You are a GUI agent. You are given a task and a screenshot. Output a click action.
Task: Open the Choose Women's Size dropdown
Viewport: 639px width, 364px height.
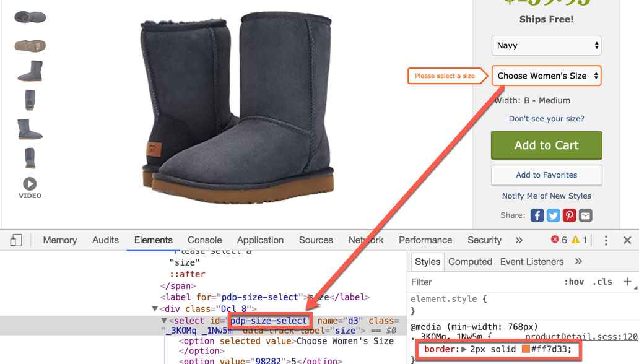546,76
